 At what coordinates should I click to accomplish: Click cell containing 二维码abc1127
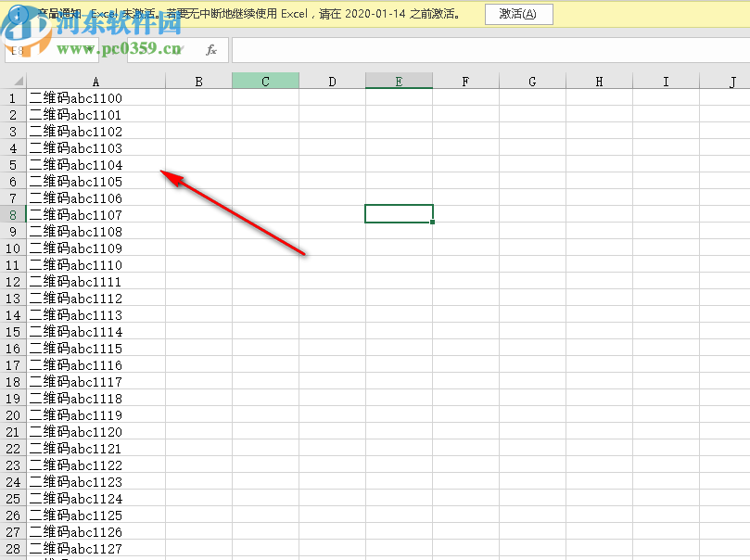(96, 549)
